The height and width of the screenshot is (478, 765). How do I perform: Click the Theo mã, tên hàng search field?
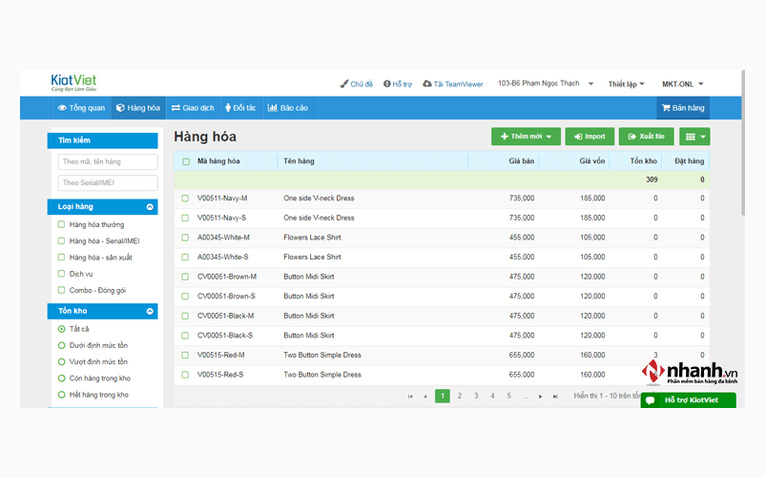107,161
